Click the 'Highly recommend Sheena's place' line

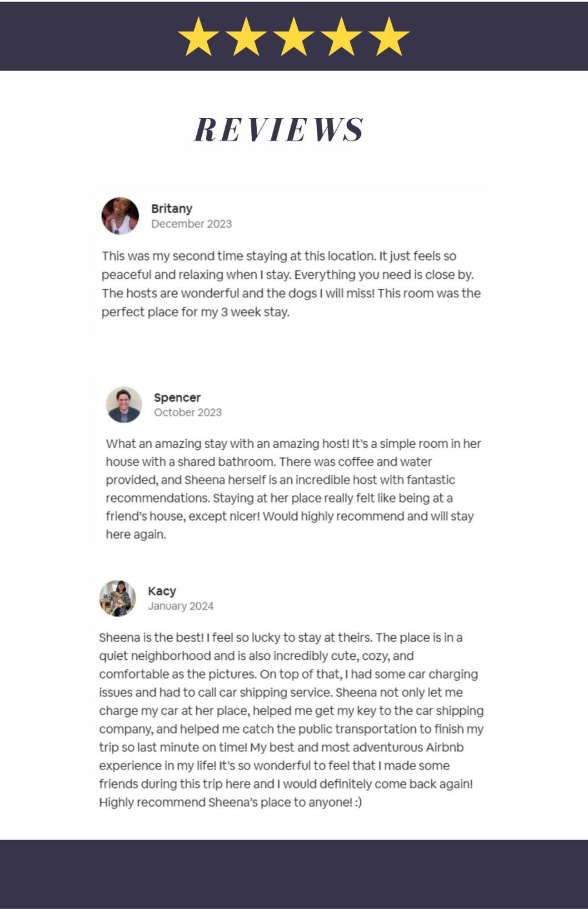coord(230,802)
